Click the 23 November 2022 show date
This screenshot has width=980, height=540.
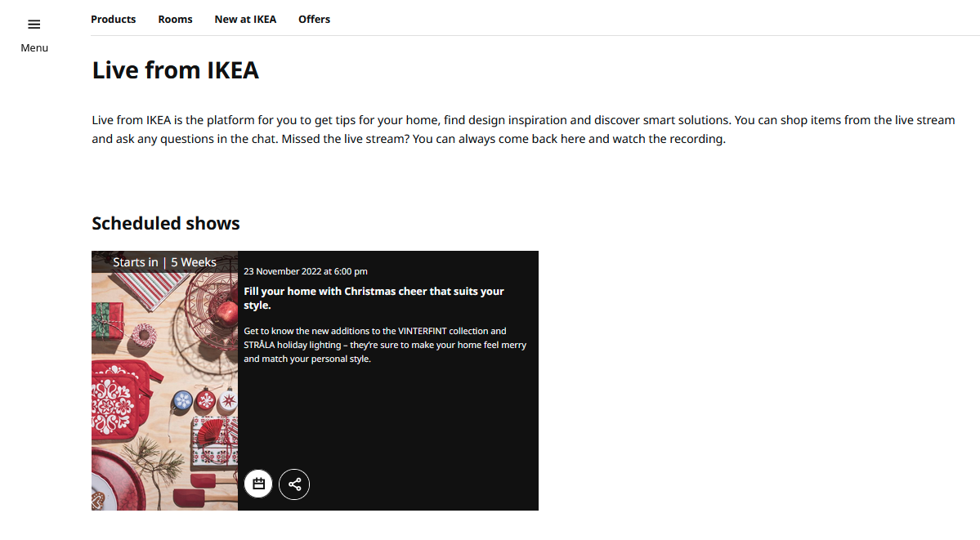[x=306, y=271]
